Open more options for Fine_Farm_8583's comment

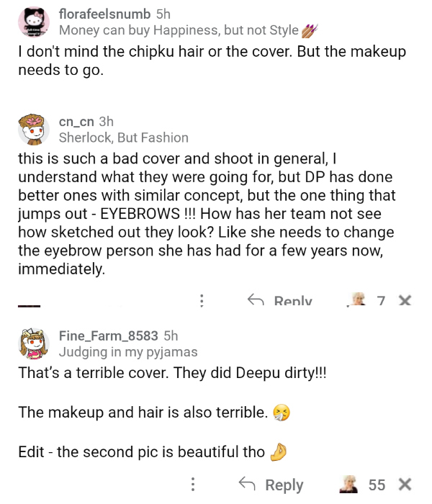192,485
